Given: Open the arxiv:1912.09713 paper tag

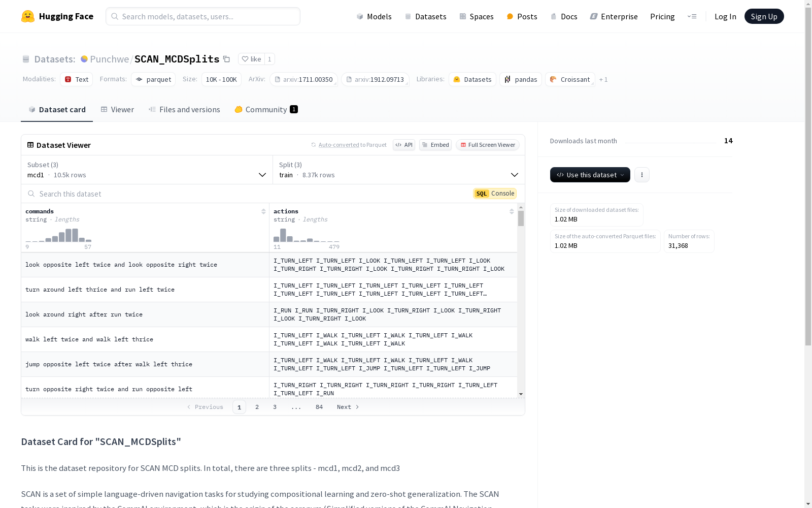Looking at the screenshot, I should tap(375, 79).
